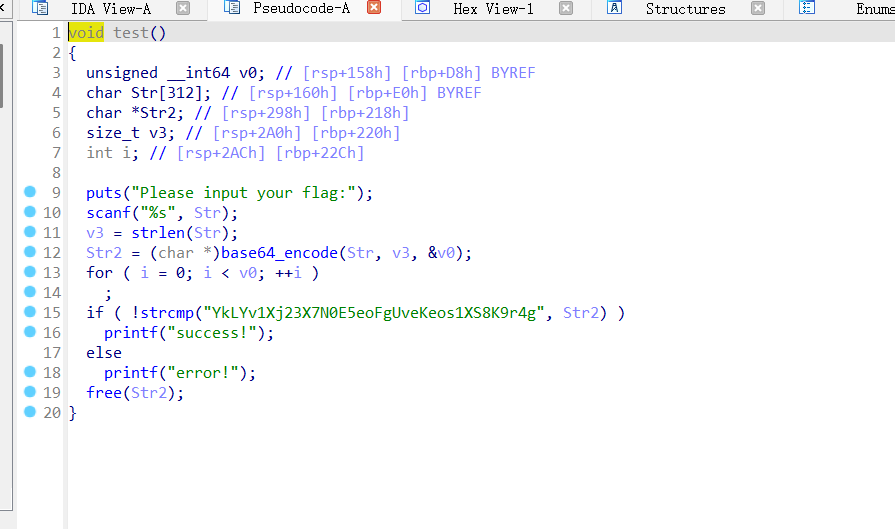This screenshot has height=529, width=895.
Task: Toggle breakpoint dot on line 9
Action: pyautogui.click(x=30, y=192)
